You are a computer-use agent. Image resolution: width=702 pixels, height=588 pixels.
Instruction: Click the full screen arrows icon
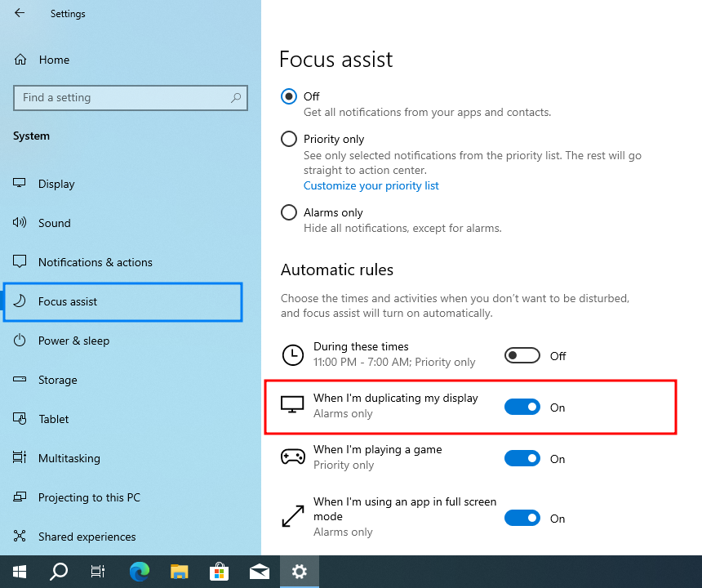click(293, 516)
